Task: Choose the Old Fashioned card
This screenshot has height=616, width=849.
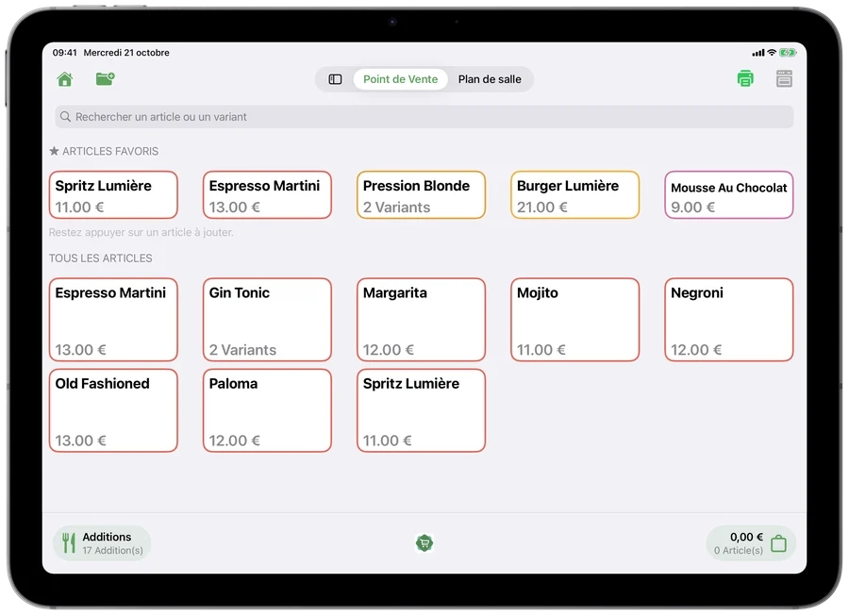Action: coord(113,410)
